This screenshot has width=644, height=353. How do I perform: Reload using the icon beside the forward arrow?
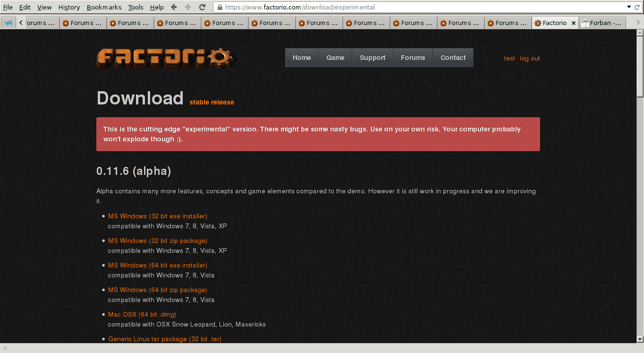pos(203,7)
